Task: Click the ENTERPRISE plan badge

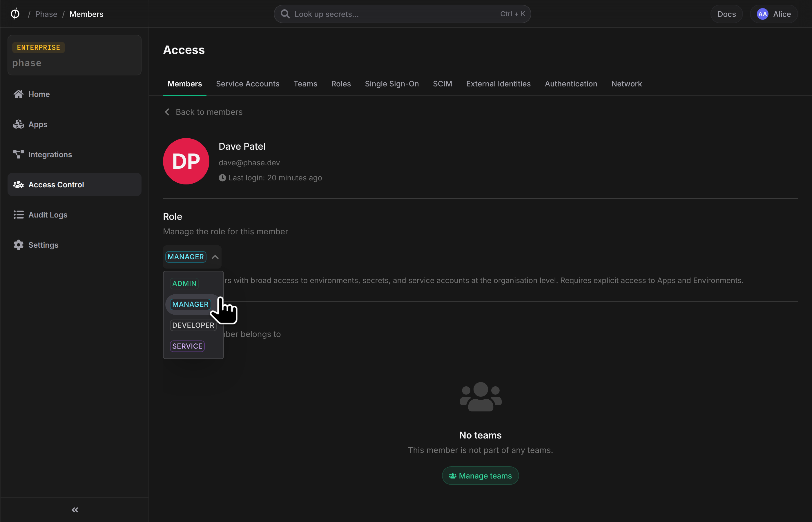Action: pos(38,48)
